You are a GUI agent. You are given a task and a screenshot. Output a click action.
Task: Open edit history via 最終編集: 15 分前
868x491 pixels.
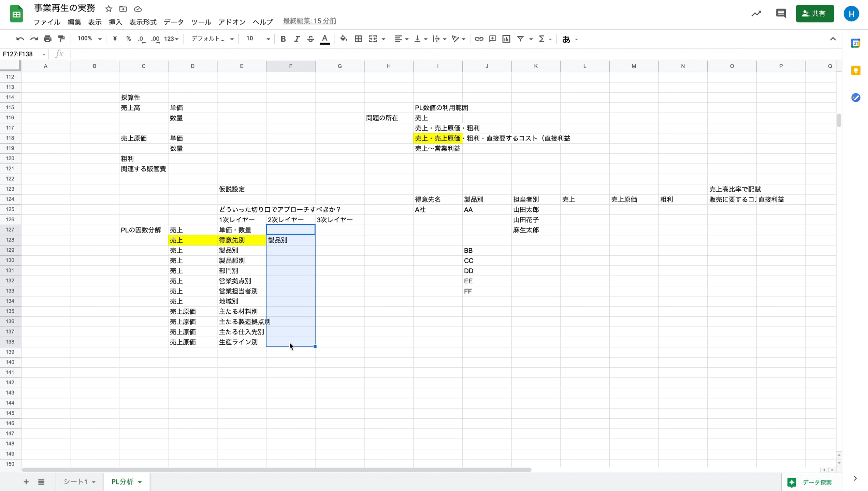(309, 21)
